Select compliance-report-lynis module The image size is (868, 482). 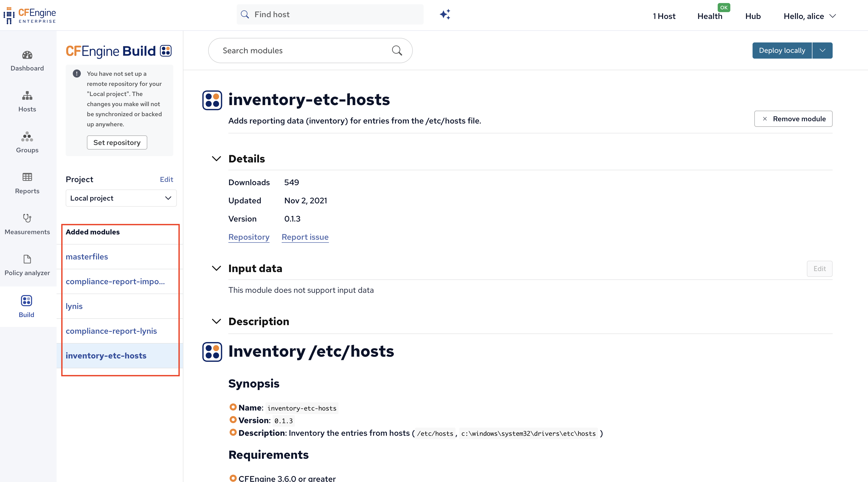point(111,331)
